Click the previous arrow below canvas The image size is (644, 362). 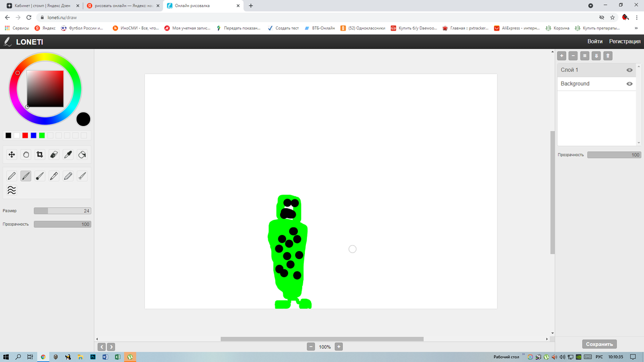[102, 347]
